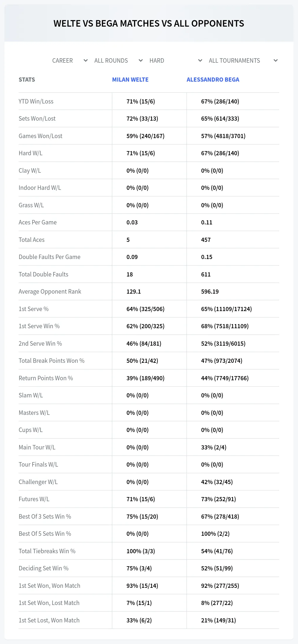Click Welte's Futures W/L value

[141, 499]
